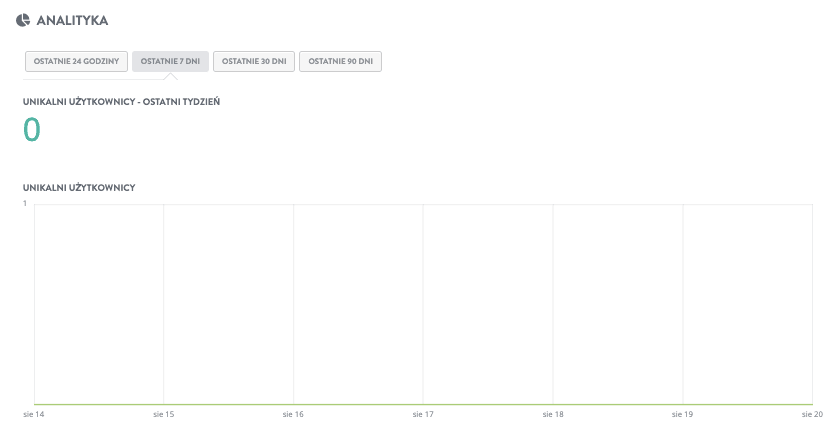Click the caret pointer beneath the active tab
The width and height of the screenshot is (837, 434).
pyautogui.click(x=170, y=76)
